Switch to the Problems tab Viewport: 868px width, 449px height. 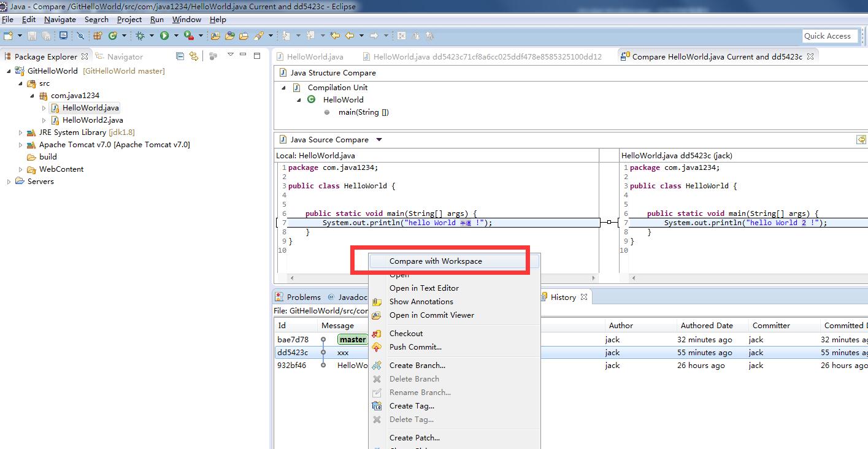298,297
